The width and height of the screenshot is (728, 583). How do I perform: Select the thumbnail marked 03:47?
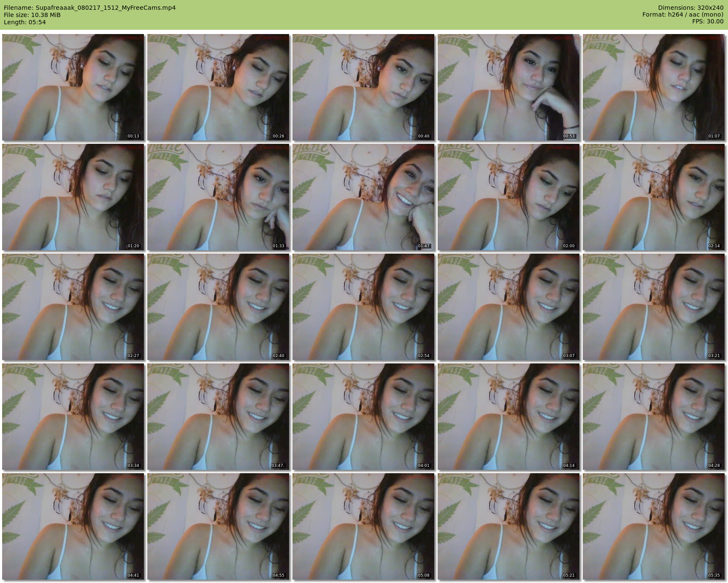218,417
